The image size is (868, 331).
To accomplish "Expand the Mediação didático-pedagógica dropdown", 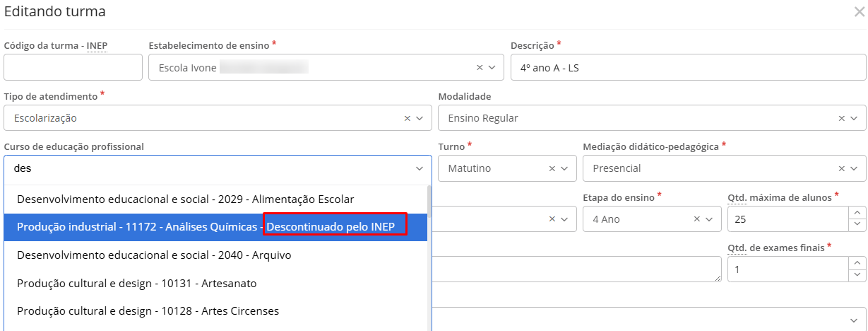I will pyautogui.click(x=854, y=168).
